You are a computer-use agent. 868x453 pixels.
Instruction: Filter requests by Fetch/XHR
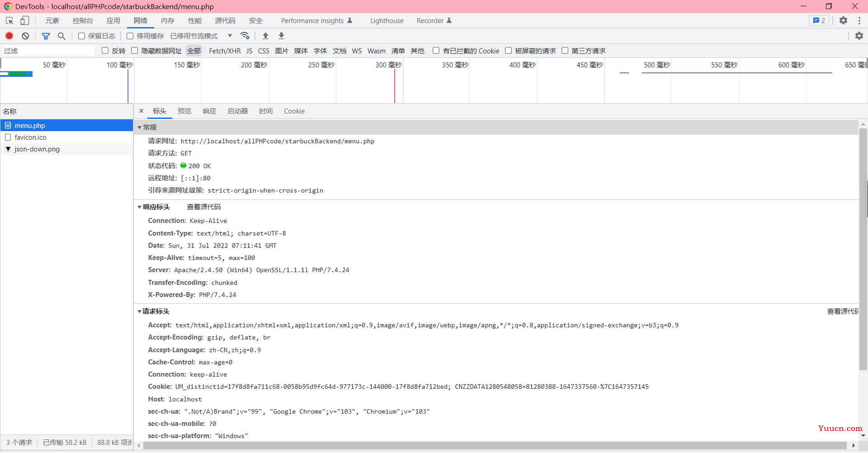(x=225, y=51)
